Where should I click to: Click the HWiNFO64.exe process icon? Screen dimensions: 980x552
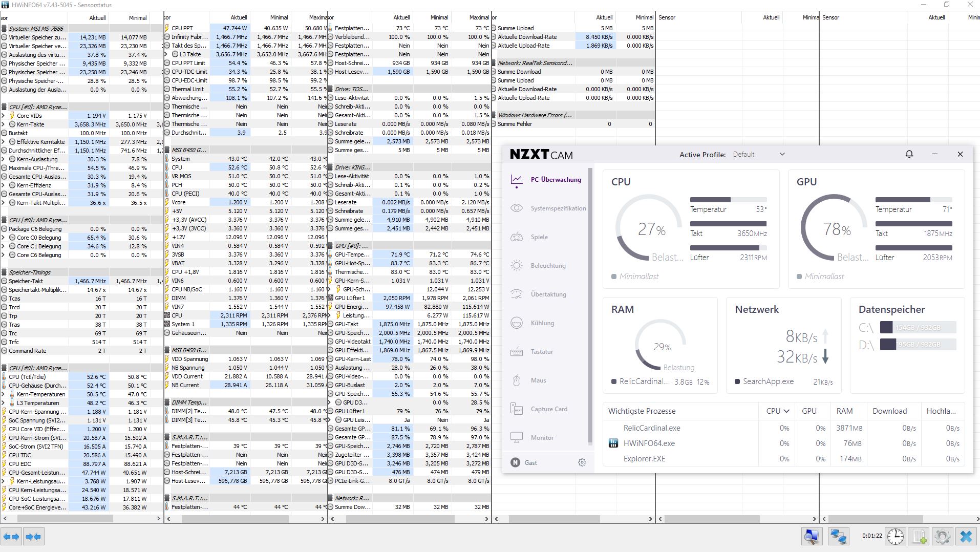(613, 443)
